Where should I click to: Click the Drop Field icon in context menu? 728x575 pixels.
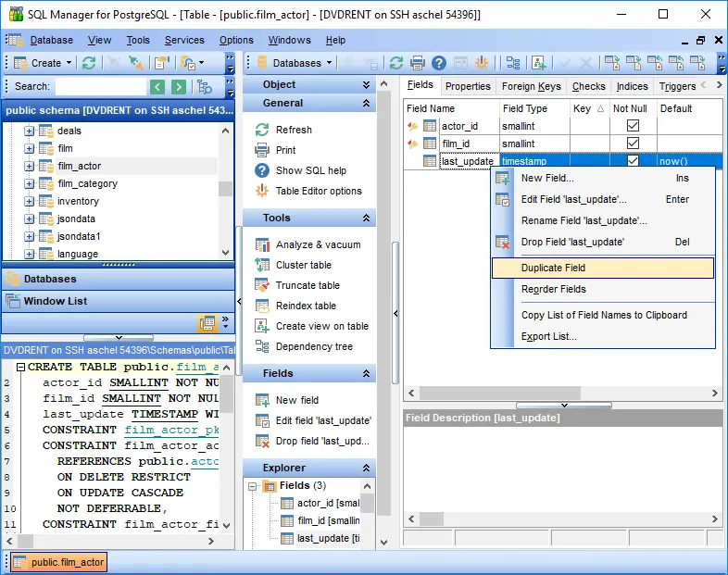[502, 243]
